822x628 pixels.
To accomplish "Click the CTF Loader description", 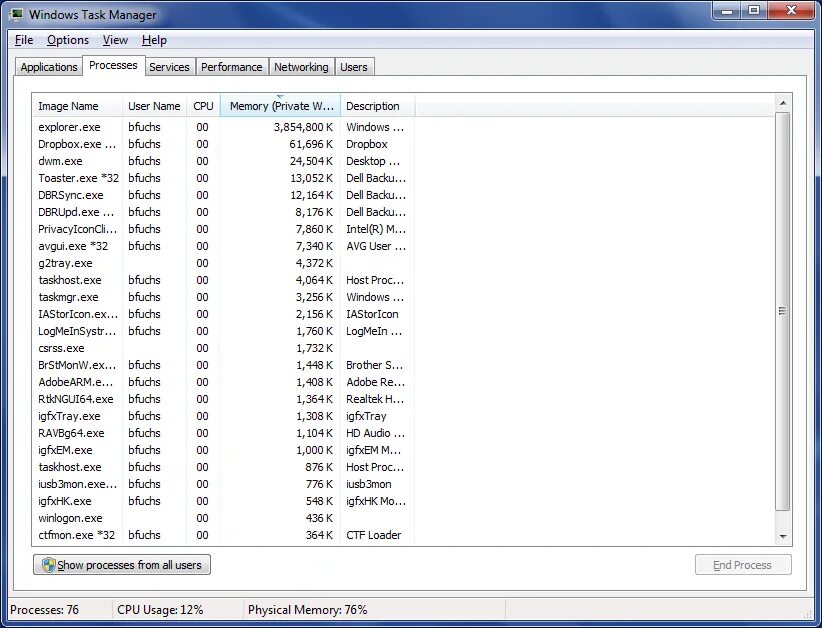I will [373, 535].
